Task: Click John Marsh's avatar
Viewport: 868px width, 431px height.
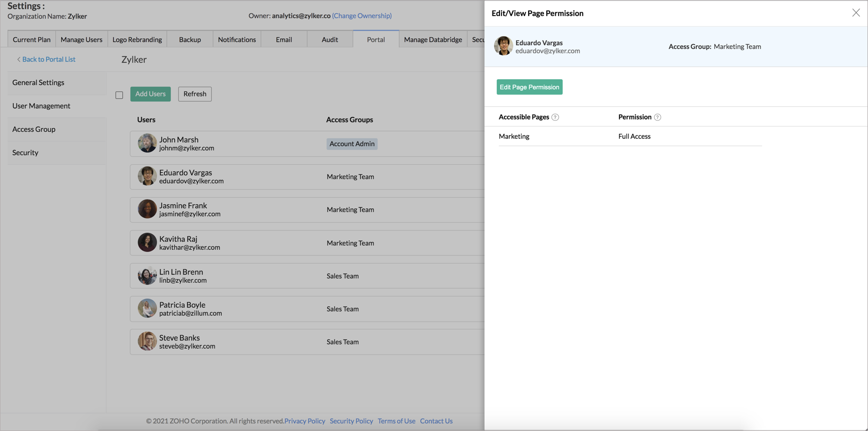Action: pyautogui.click(x=147, y=143)
